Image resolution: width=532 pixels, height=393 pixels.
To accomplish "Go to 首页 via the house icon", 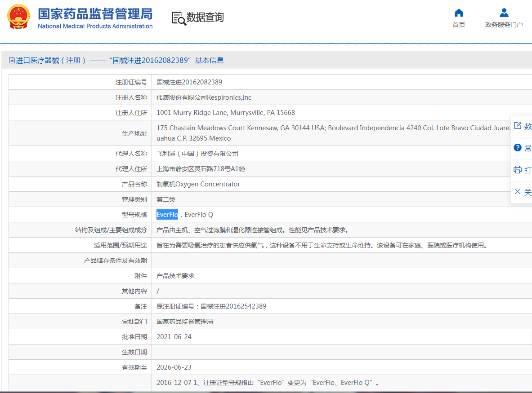I will click(x=459, y=13).
